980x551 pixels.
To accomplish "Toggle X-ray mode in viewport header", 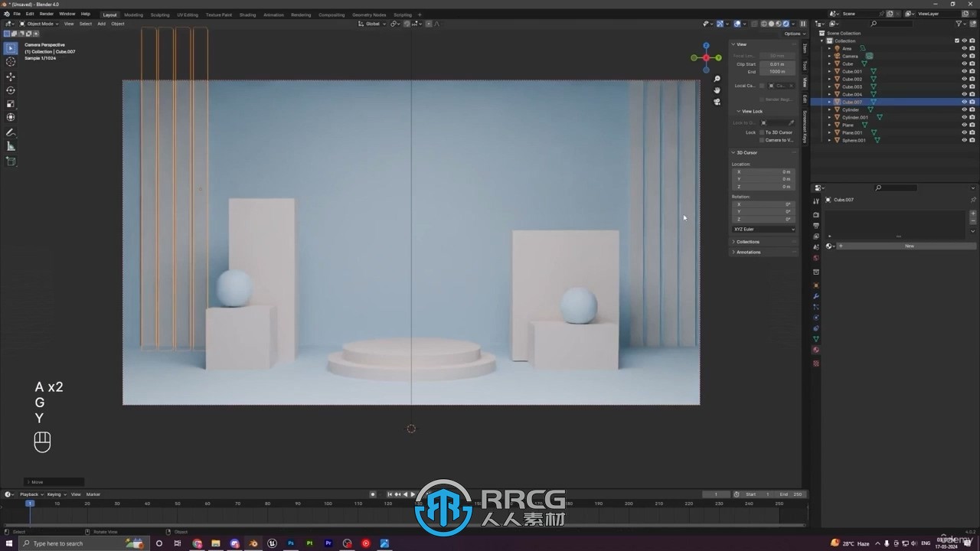I will coord(753,24).
